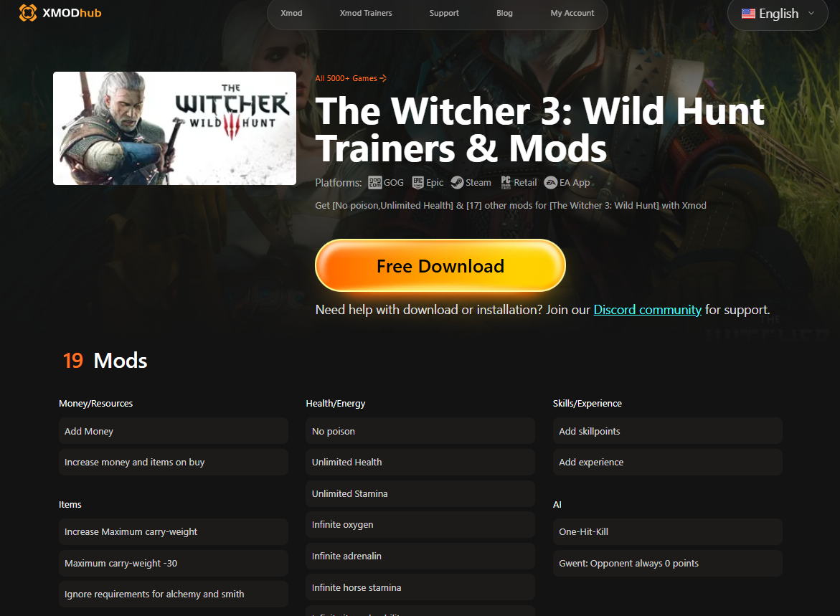Screen dimensions: 840x616
Task: Click the XMODhub logo icon
Action: [x=28, y=13]
